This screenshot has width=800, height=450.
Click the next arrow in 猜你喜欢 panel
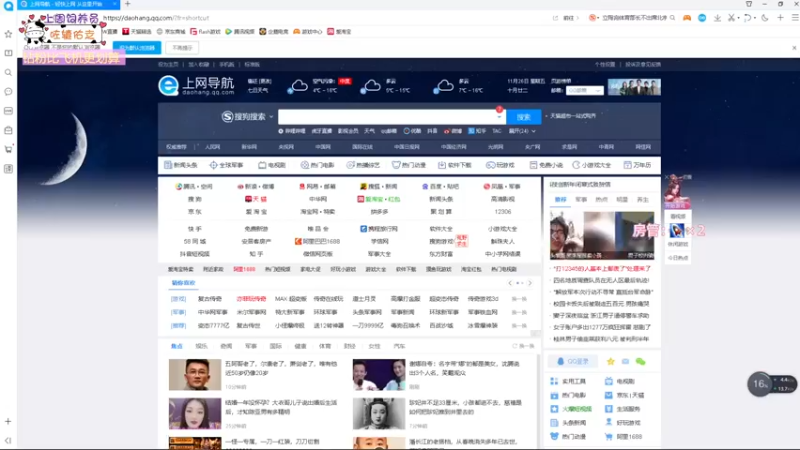click(530, 283)
